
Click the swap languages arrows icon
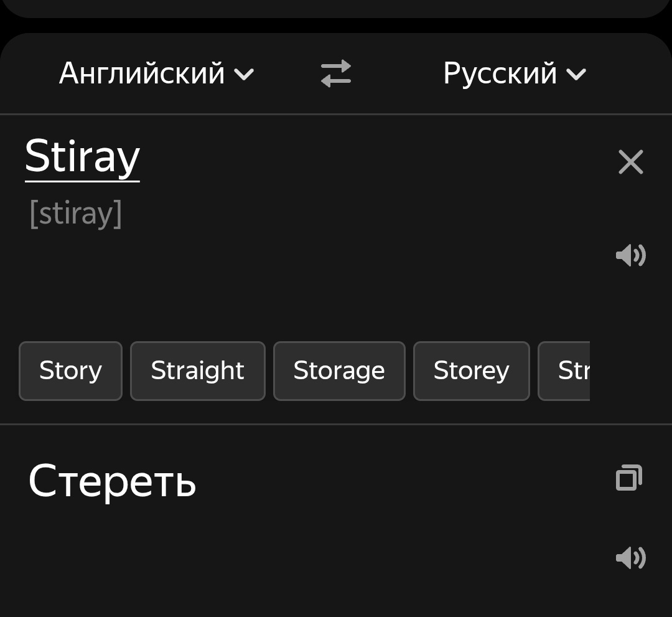[335, 73]
